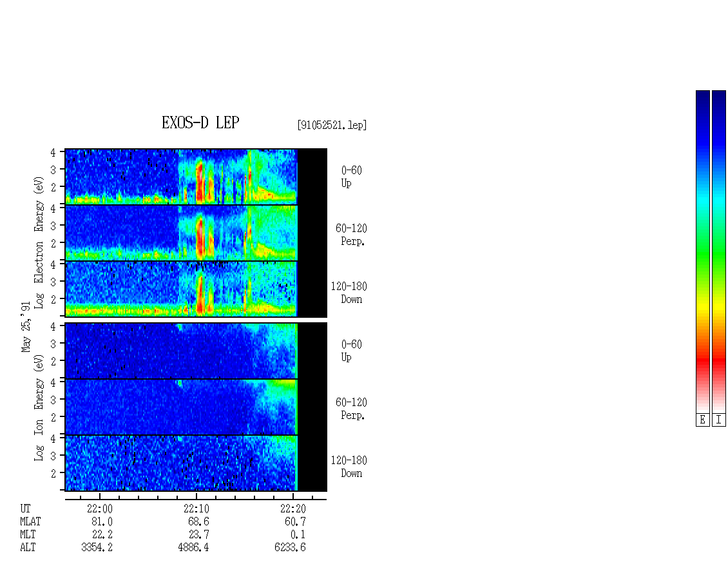Viewport: 728px width, 564px height.
Task: Click the 120-180 Down label beside electron panel
Action: 349,293
